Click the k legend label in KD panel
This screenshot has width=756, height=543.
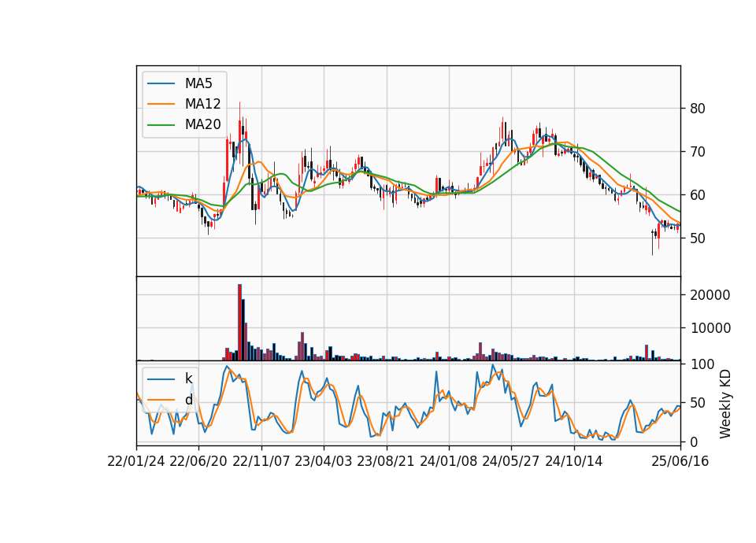[188, 379]
